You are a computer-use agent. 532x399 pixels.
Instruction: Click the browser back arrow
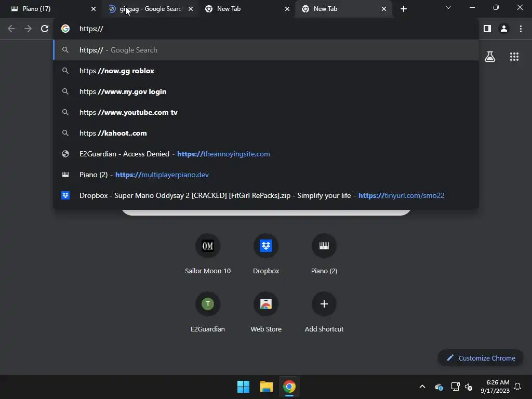point(11,29)
